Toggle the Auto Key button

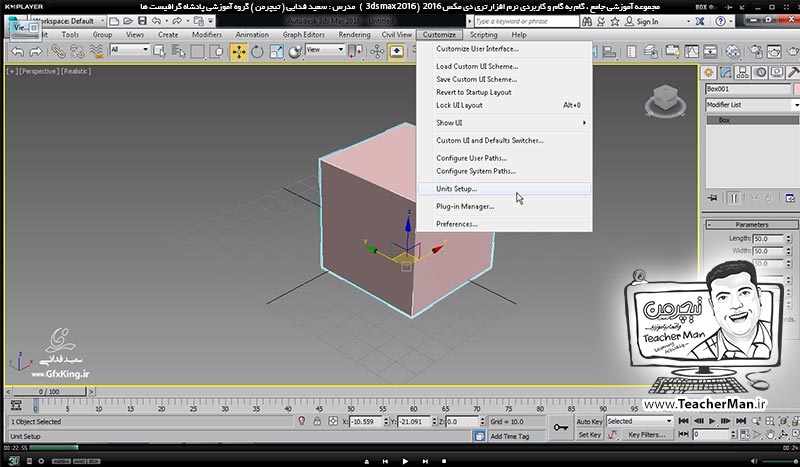pos(589,422)
